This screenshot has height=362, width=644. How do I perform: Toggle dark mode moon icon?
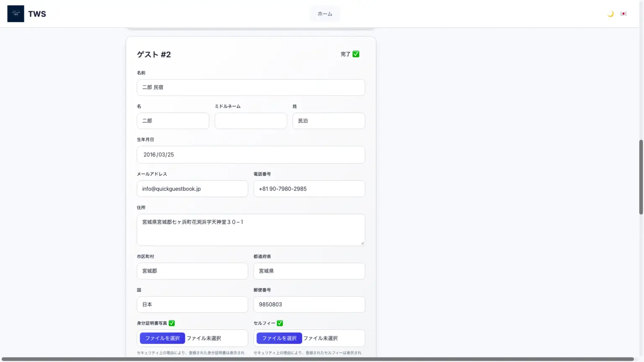pos(610,14)
